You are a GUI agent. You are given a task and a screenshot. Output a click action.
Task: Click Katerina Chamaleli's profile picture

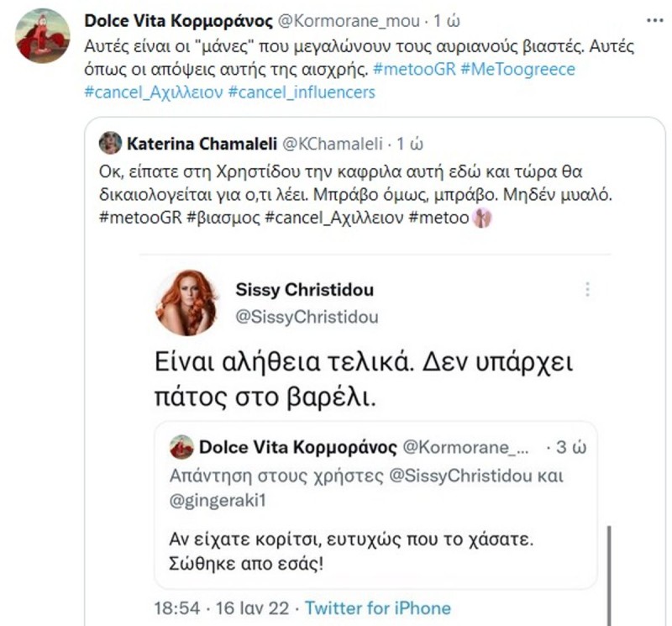click(109, 143)
